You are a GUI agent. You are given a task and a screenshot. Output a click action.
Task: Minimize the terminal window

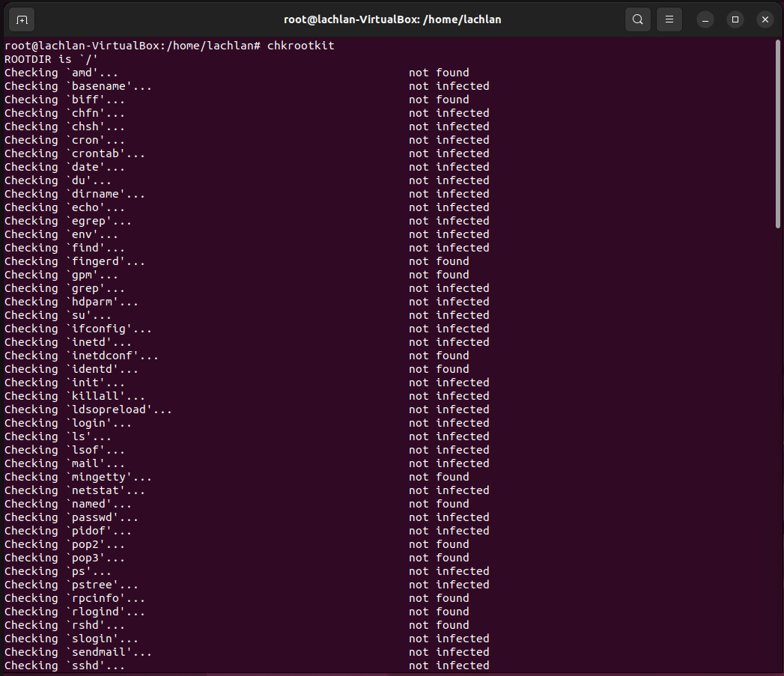pyautogui.click(x=705, y=19)
